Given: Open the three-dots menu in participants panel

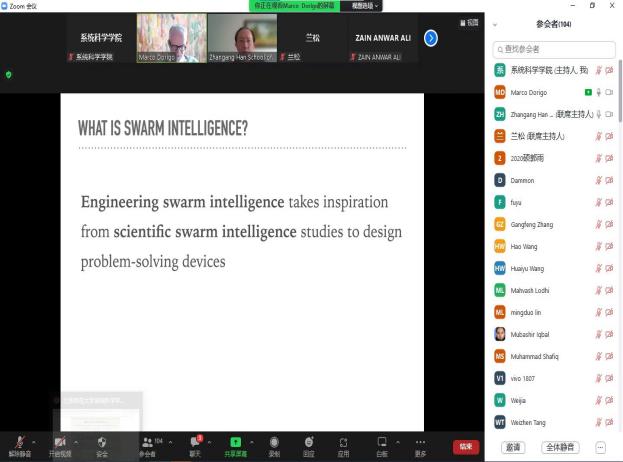Looking at the screenshot, I should tap(600, 447).
